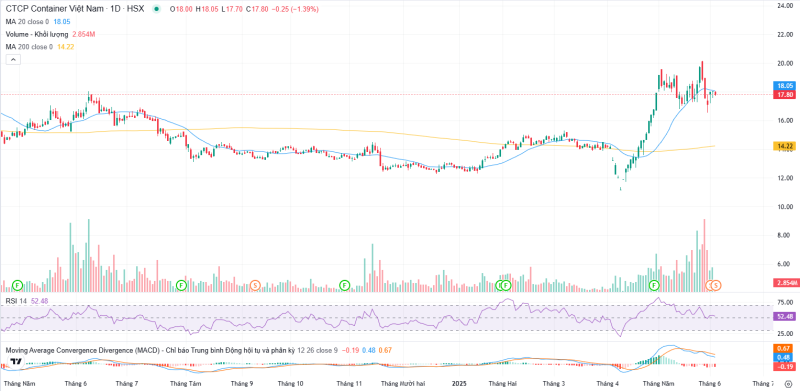Image resolution: width=800 pixels, height=391 pixels.
Task: Click the 20.00 price axis label
Action: point(784,63)
